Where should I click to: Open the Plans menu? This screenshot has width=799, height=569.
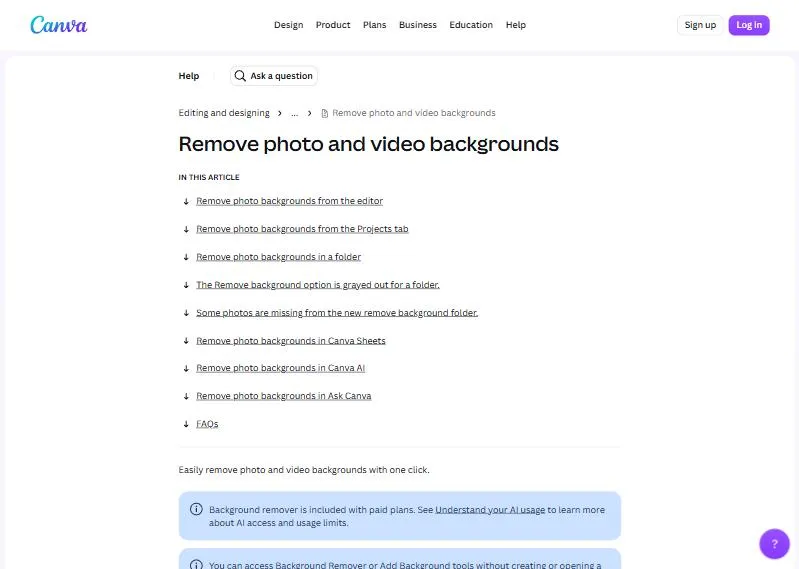coord(375,25)
